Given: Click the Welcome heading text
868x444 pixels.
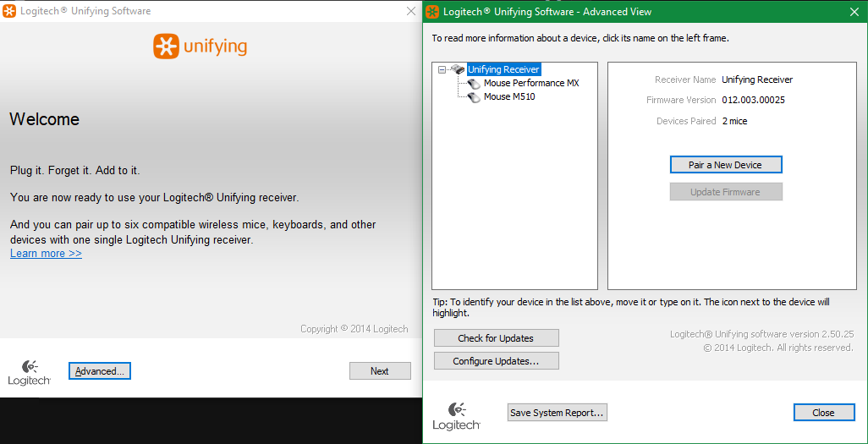Looking at the screenshot, I should [x=44, y=119].
